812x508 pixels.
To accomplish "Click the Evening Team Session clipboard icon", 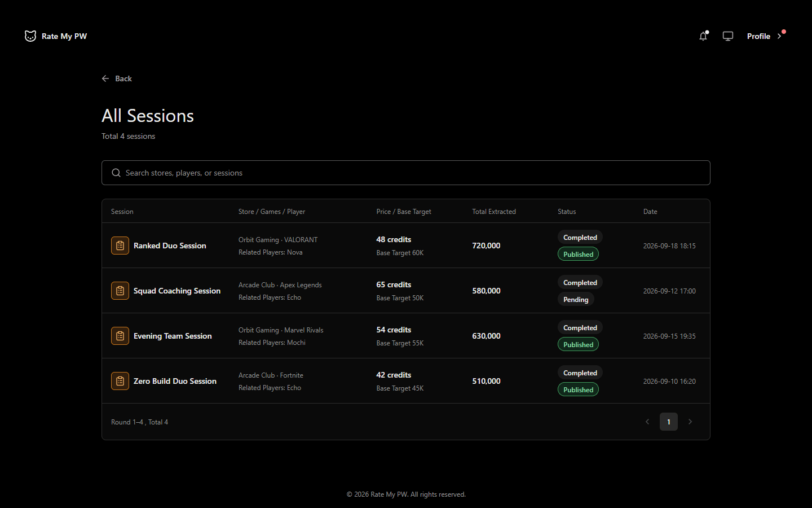I will (120, 336).
